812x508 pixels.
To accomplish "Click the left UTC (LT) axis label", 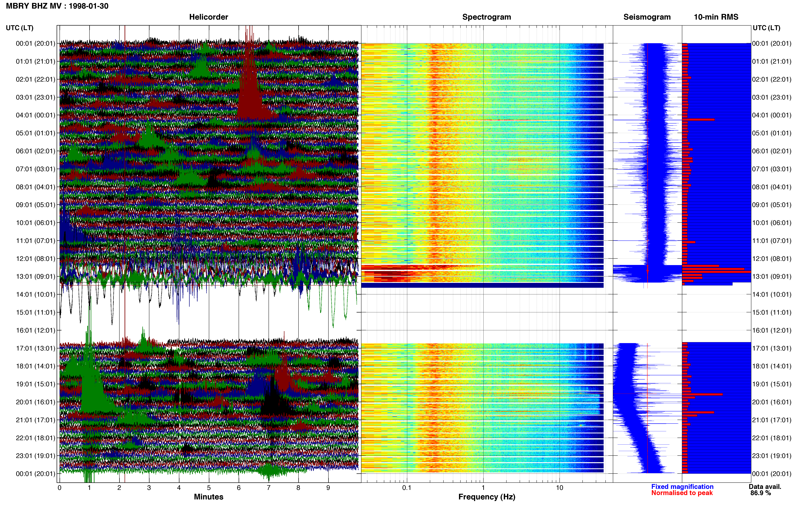I will point(19,28).
